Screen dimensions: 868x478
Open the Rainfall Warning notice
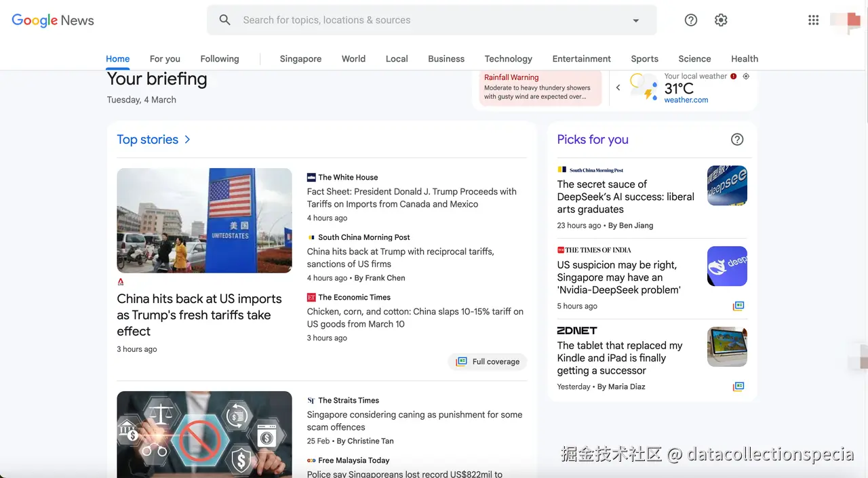pyautogui.click(x=539, y=88)
